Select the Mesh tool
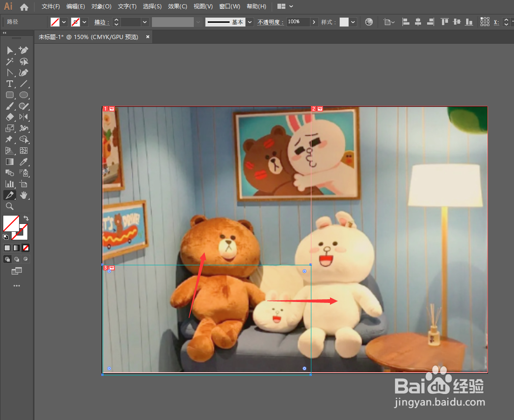 24,151
